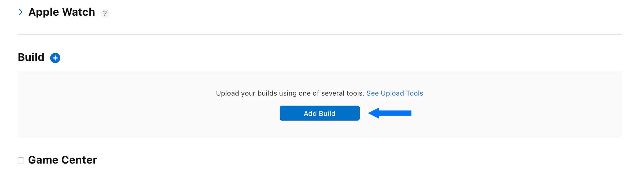This screenshot has height=188, width=644.
Task: Click the question mark icon near Apple Watch
Action: click(x=105, y=14)
